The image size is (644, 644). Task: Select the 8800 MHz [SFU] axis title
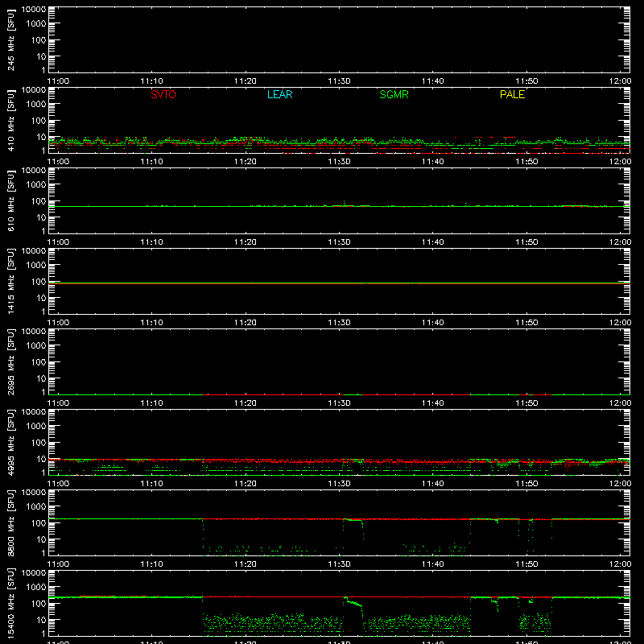pyautogui.click(x=10, y=522)
